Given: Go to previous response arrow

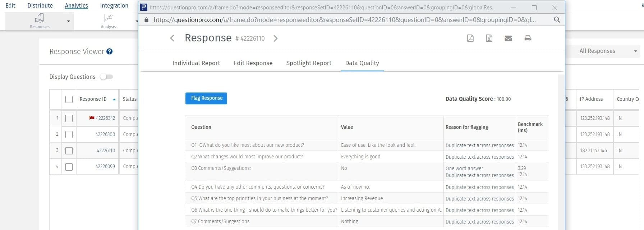Looking at the screenshot, I should click(172, 38).
